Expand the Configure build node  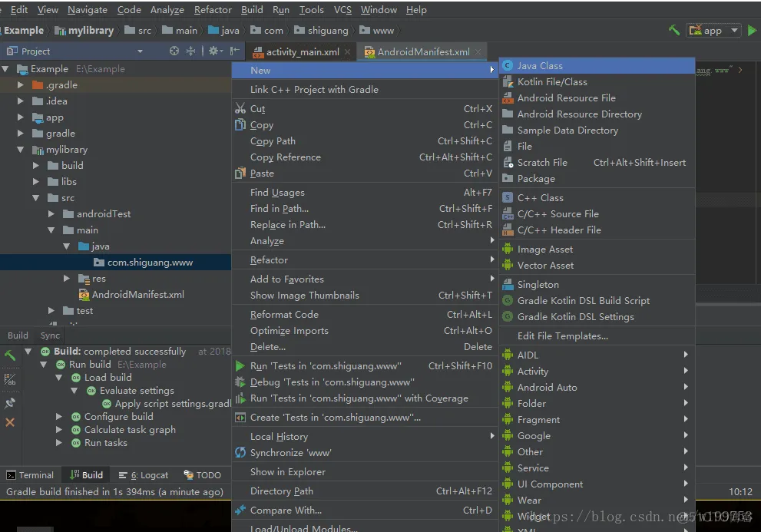coord(58,417)
